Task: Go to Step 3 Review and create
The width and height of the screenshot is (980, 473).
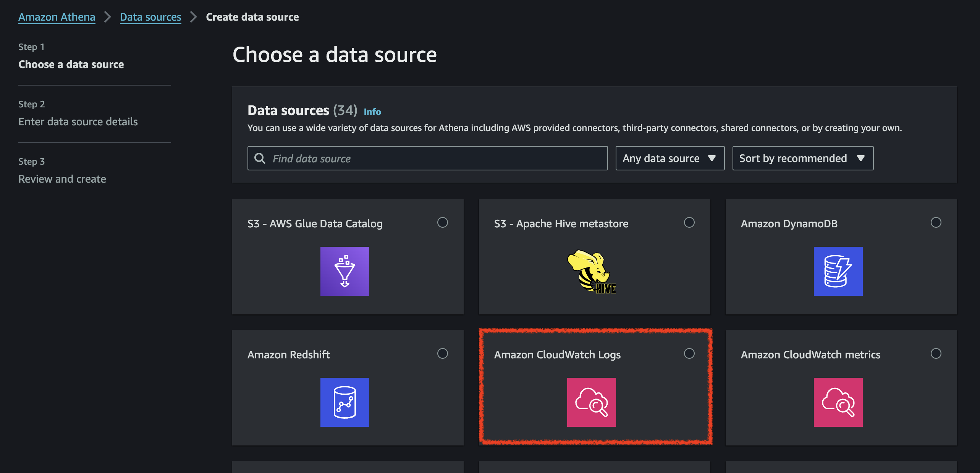Action: 62,178
